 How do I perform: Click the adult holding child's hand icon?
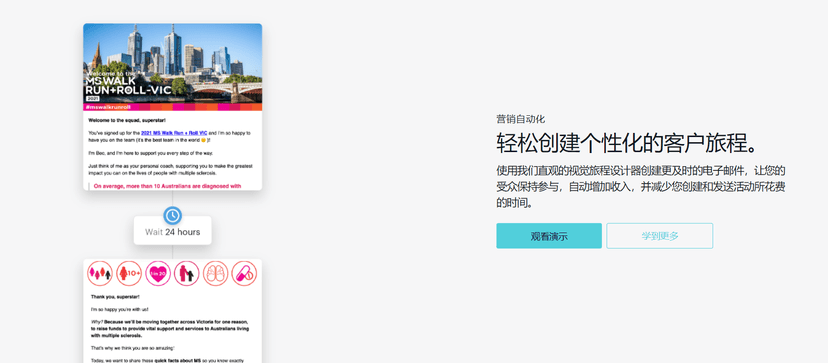(186, 274)
